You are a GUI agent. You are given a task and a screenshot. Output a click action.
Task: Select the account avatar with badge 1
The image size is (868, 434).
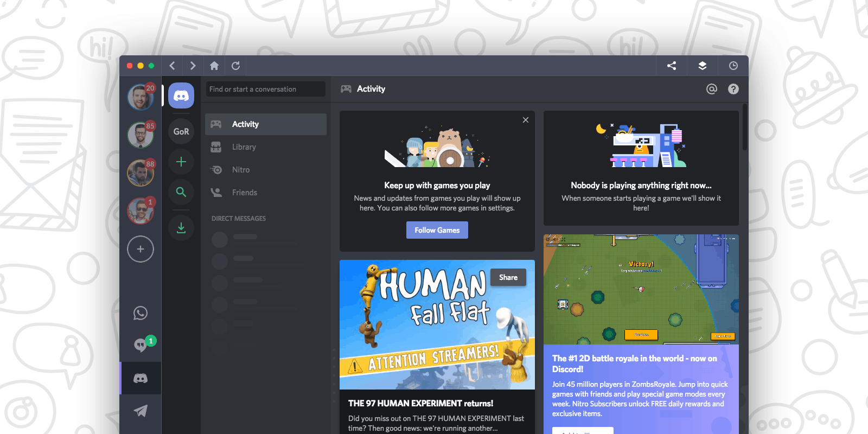click(141, 211)
